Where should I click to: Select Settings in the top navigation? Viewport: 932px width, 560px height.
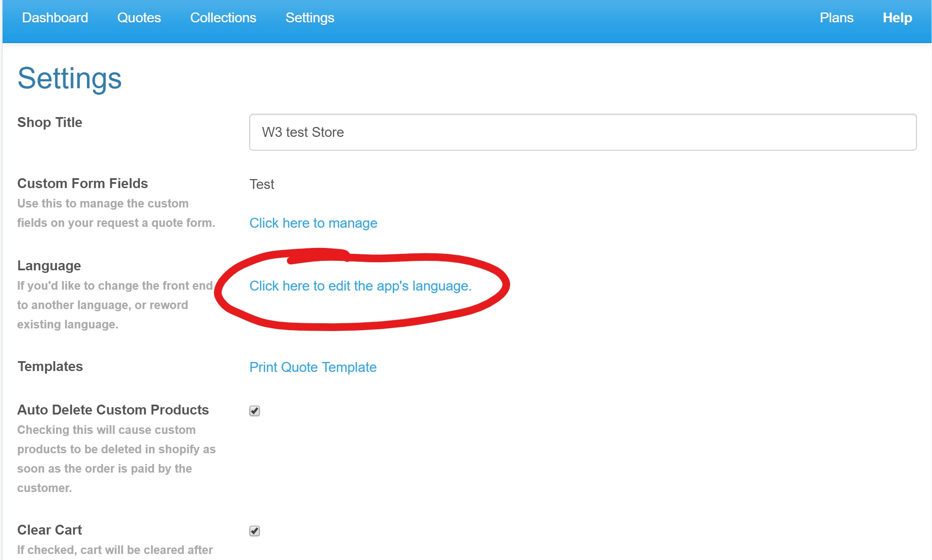(x=310, y=18)
